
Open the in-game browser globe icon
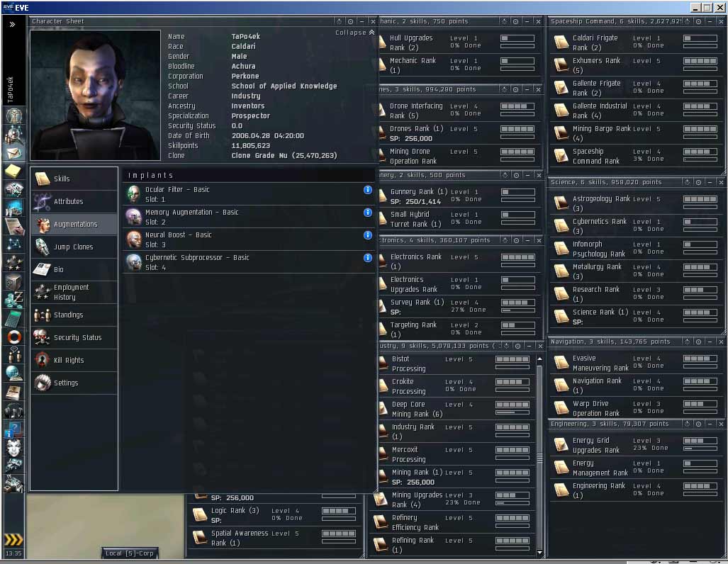click(14, 373)
